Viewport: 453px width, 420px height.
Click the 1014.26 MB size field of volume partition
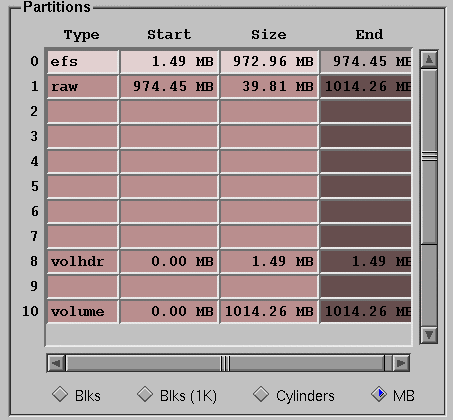pyautogui.click(x=269, y=312)
